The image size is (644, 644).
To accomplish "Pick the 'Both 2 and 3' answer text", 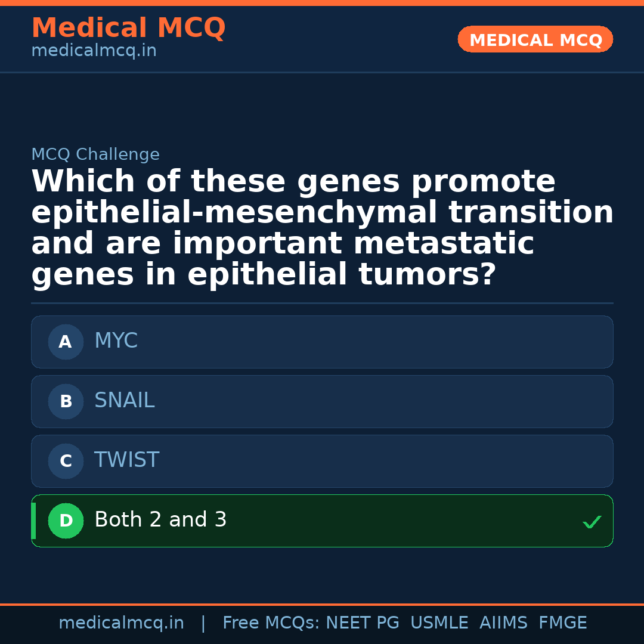I will (x=160, y=520).
